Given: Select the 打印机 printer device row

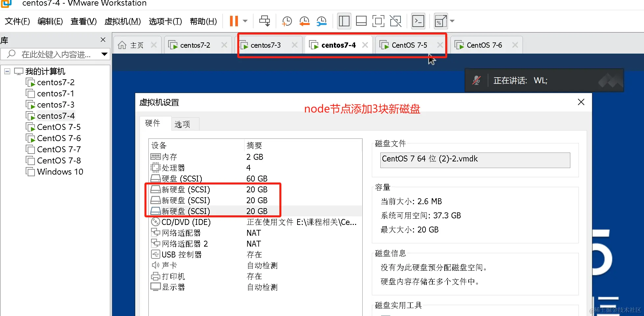Looking at the screenshot, I should tap(255, 276).
